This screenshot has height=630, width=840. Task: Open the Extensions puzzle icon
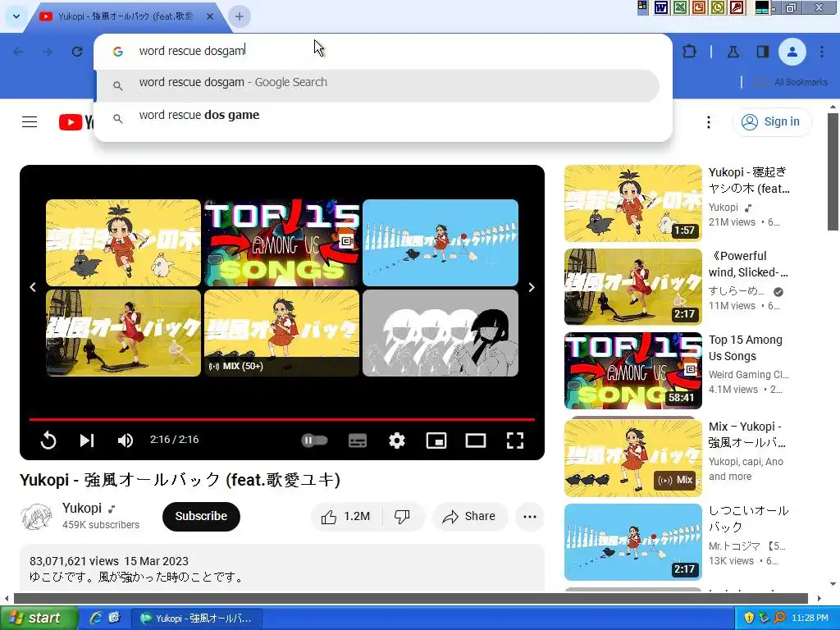pos(689,52)
